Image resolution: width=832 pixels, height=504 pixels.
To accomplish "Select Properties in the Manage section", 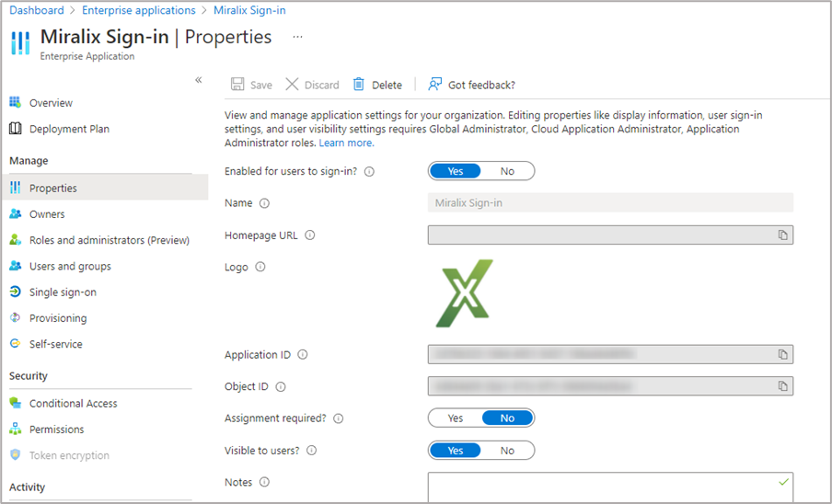I will 105,188.
